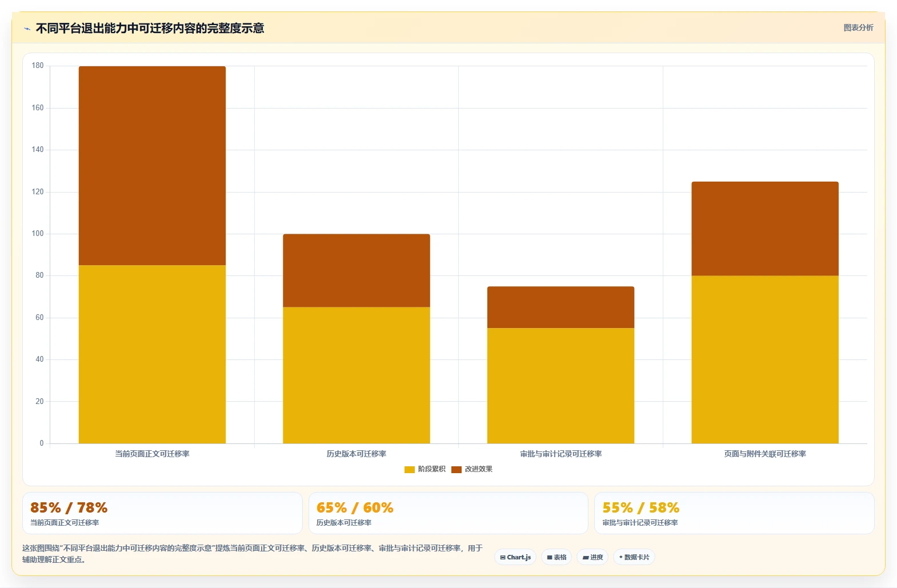Click the brown segment of the 页面与附件关联可迁移率 bar
Image resolution: width=897 pixels, height=588 pixels.
click(x=765, y=229)
